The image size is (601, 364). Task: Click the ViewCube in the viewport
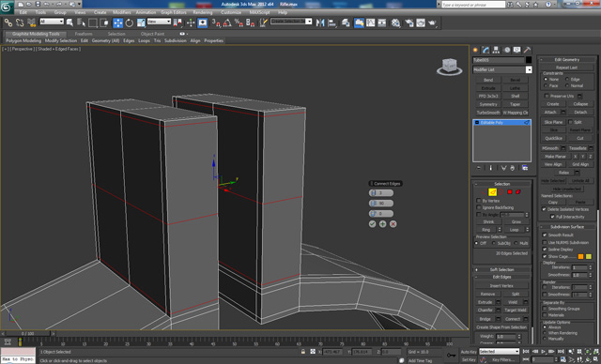[x=449, y=67]
